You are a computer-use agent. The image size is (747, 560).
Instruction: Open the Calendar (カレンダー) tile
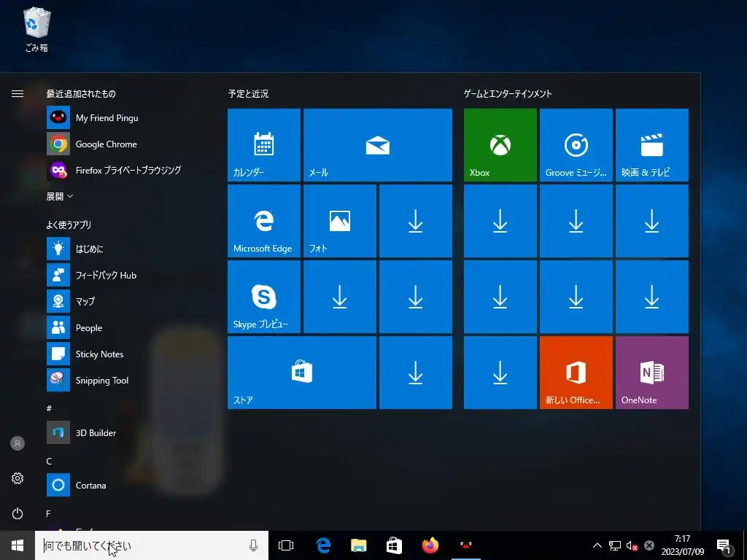tap(264, 145)
